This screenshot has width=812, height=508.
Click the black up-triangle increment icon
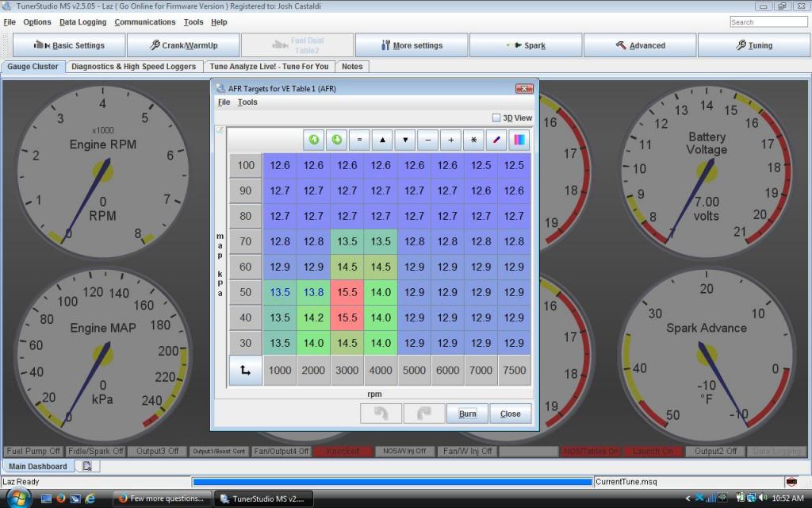pos(382,140)
